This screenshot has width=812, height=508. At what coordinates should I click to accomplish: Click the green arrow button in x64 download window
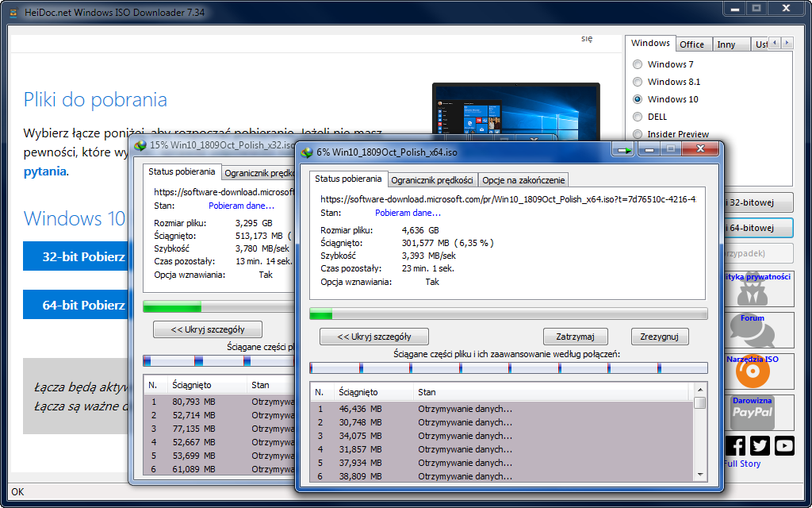pyautogui.click(x=623, y=150)
